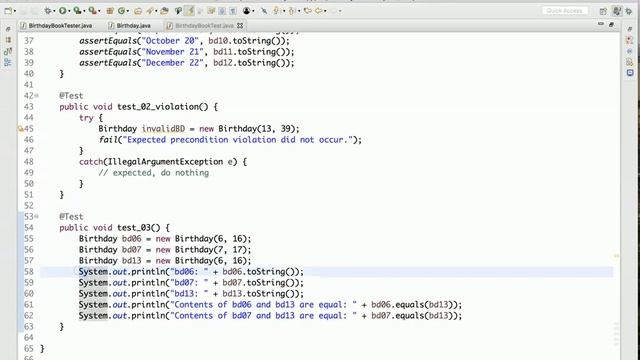Jump to last edit location icon

(308, 11)
